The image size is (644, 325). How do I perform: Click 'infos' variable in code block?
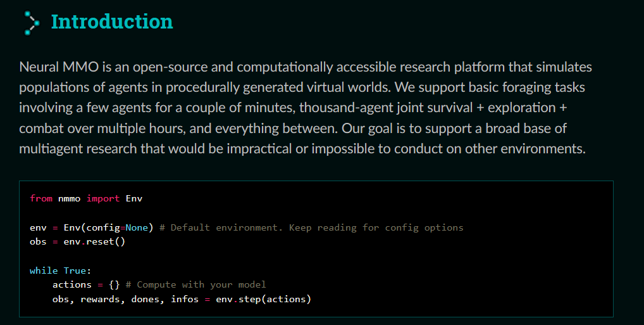(185, 299)
